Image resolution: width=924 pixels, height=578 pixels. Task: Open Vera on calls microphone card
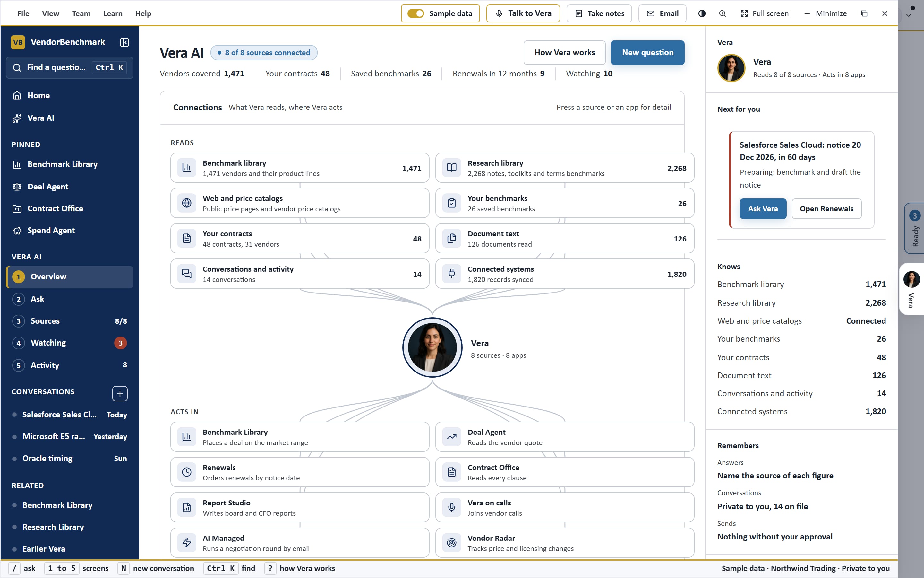(565, 508)
